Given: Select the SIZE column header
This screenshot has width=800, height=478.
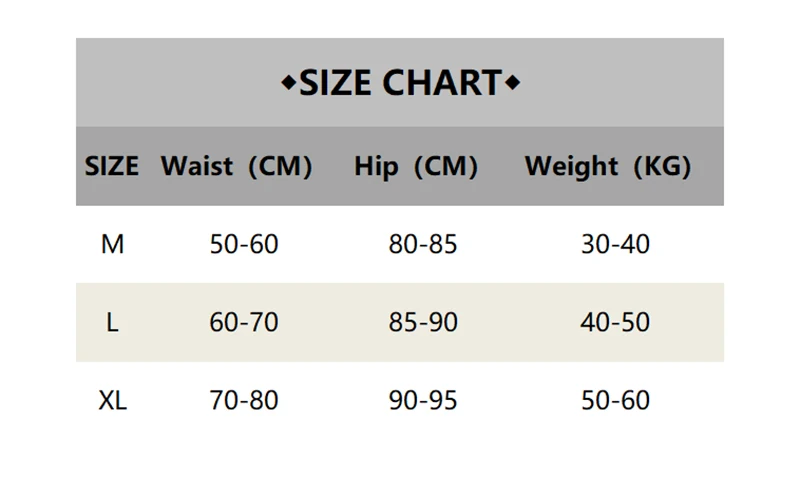Looking at the screenshot, I should (x=112, y=166).
